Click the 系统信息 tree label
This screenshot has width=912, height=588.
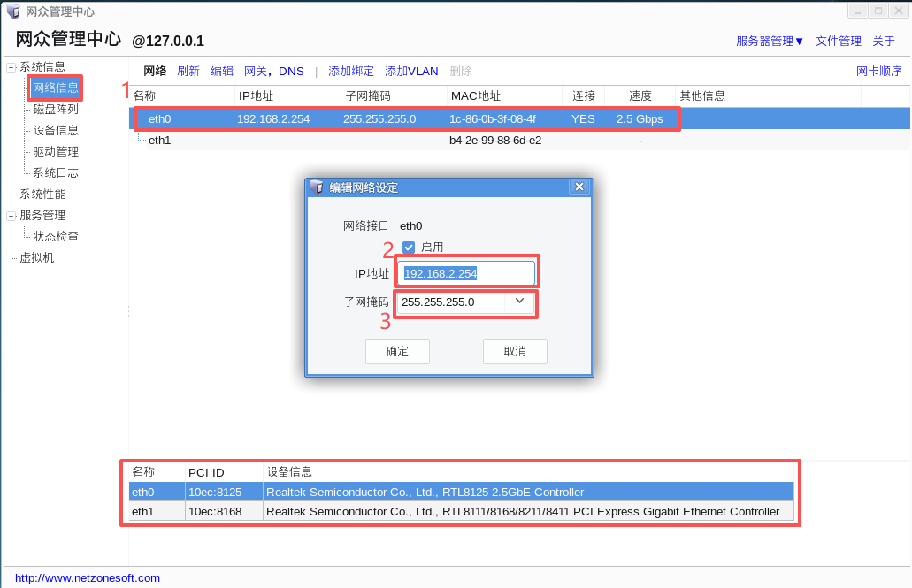42,66
